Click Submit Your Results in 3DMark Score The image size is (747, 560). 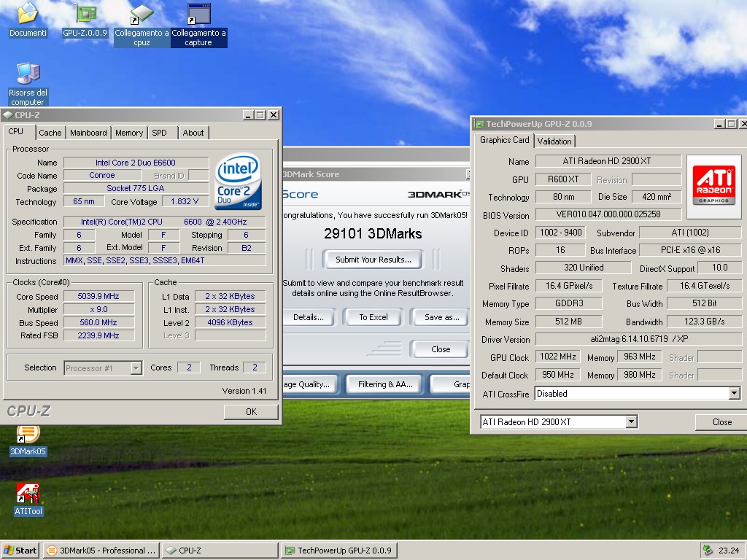click(373, 260)
